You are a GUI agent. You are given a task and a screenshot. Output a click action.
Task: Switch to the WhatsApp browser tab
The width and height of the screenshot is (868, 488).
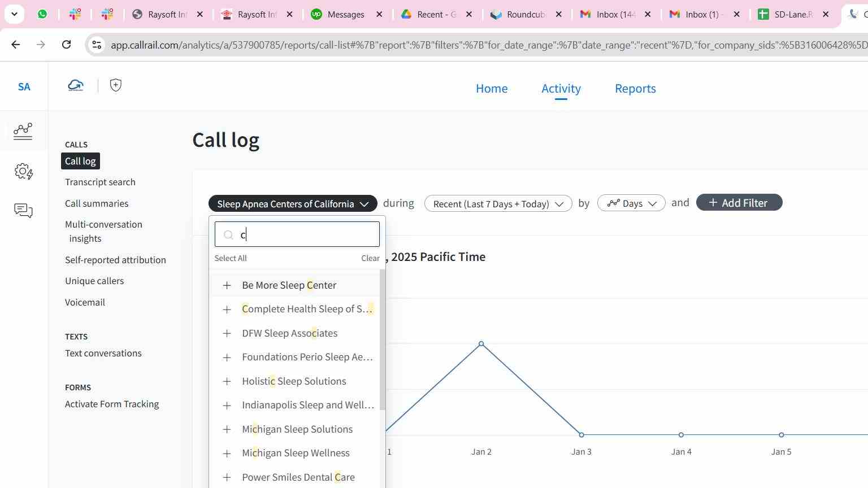click(42, 14)
